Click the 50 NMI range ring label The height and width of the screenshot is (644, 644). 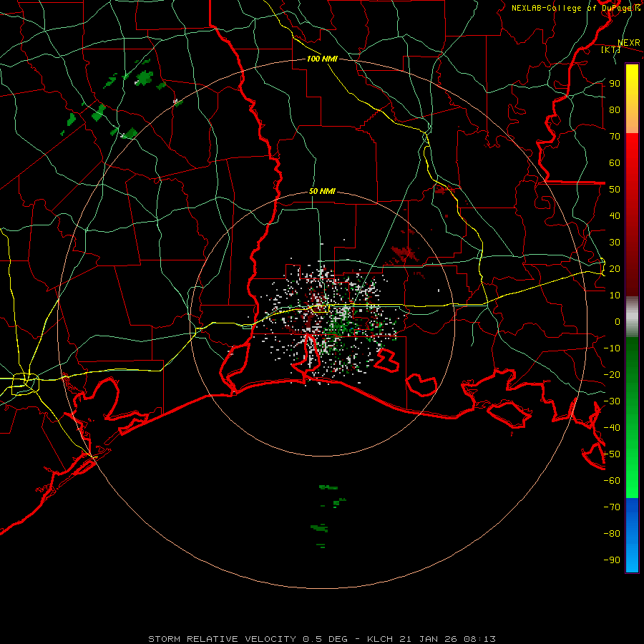click(322, 191)
